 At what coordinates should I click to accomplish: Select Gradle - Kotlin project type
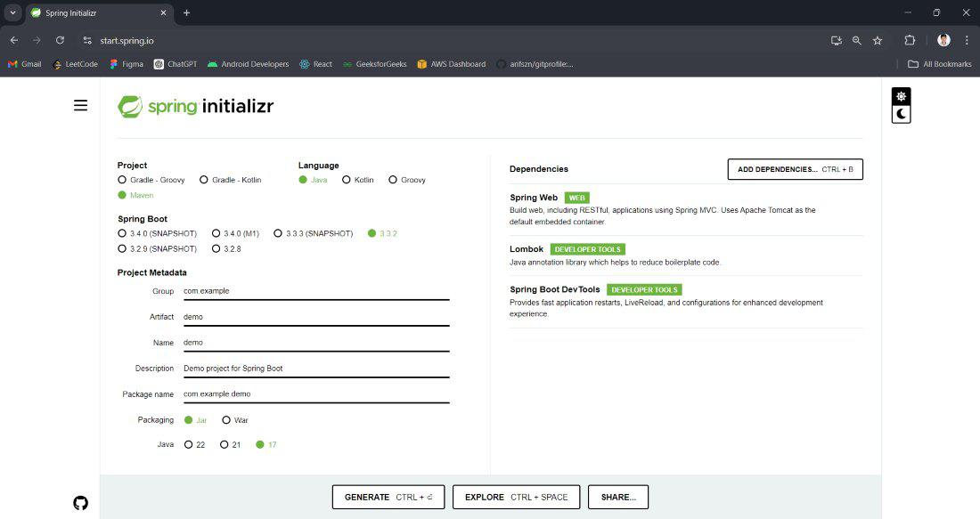pos(231,180)
